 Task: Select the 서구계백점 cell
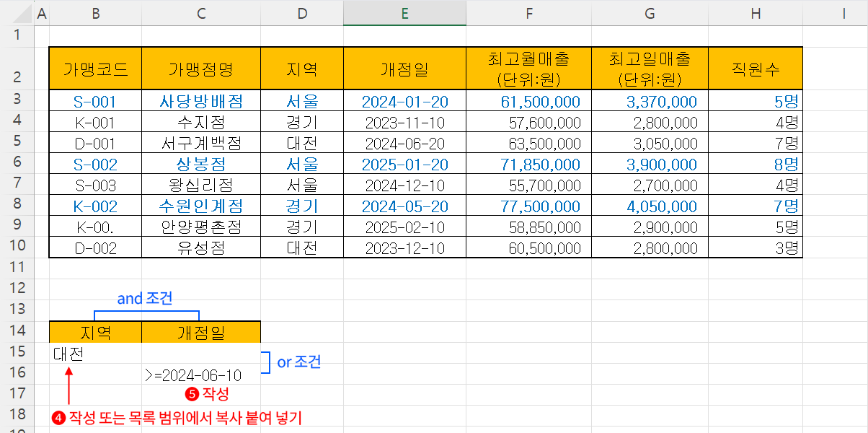201,142
